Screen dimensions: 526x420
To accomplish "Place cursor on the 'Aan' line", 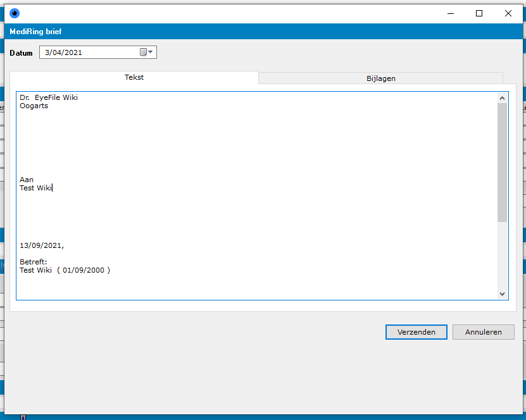I will pyautogui.click(x=27, y=180).
